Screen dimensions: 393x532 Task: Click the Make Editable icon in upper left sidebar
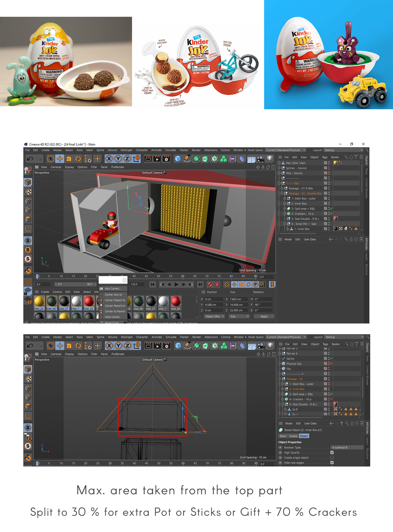coord(28,171)
